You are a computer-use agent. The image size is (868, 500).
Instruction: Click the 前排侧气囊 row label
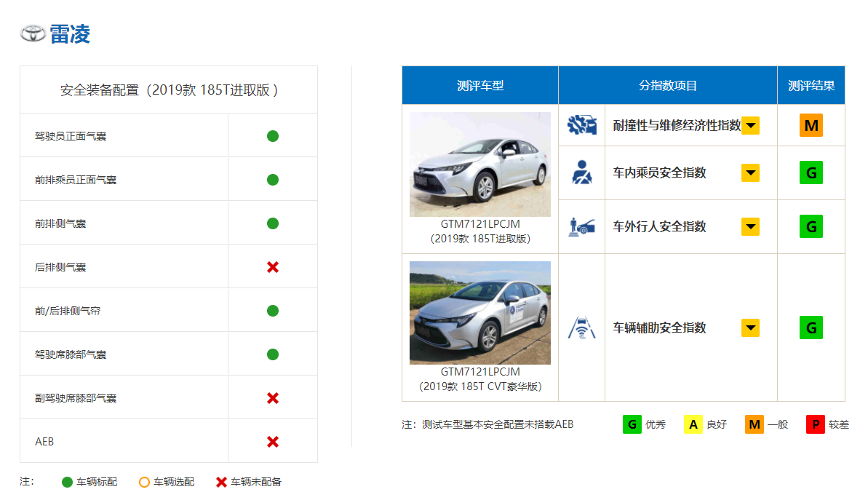(x=60, y=223)
